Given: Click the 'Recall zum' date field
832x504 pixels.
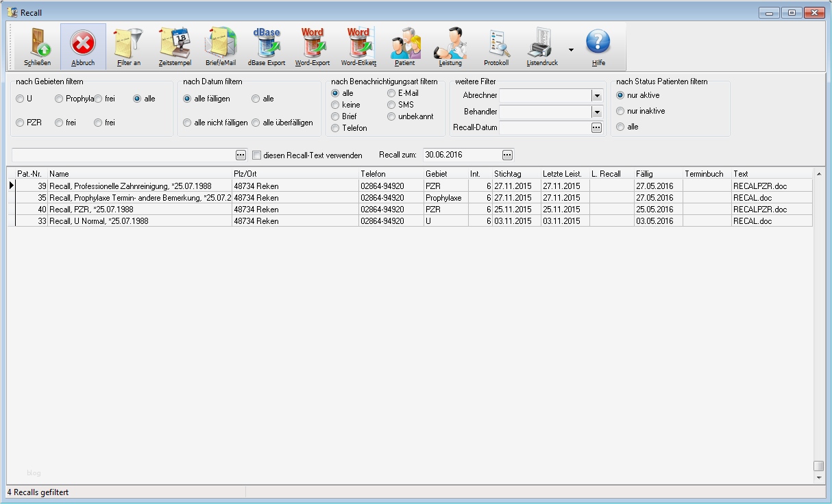Looking at the screenshot, I should pyautogui.click(x=462, y=155).
